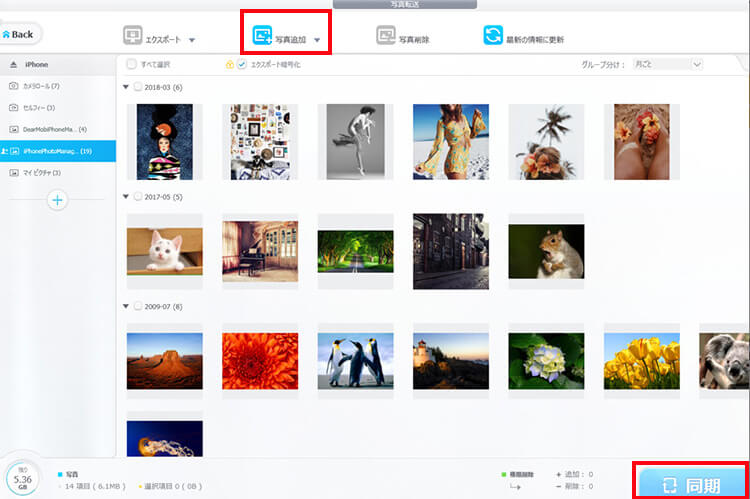Expand the エクスポート dropdown arrow

click(x=192, y=41)
